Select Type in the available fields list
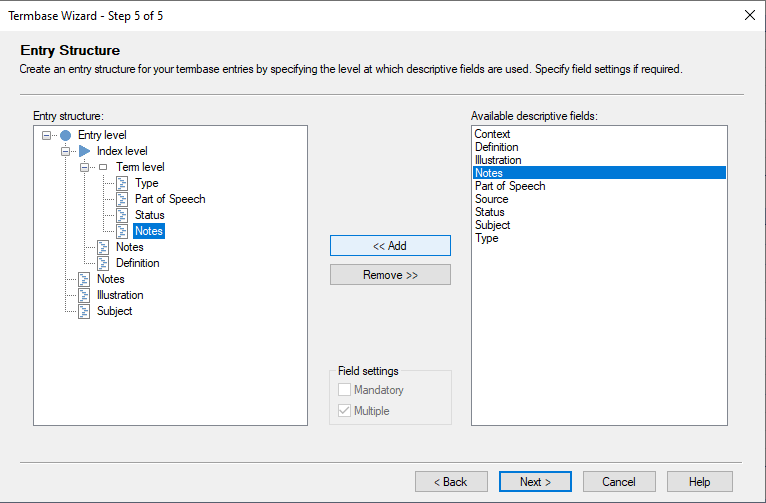 [x=599, y=238]
